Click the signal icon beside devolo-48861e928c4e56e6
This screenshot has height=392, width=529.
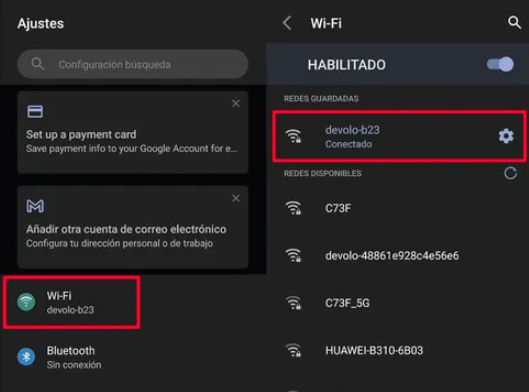click(293, 255)
